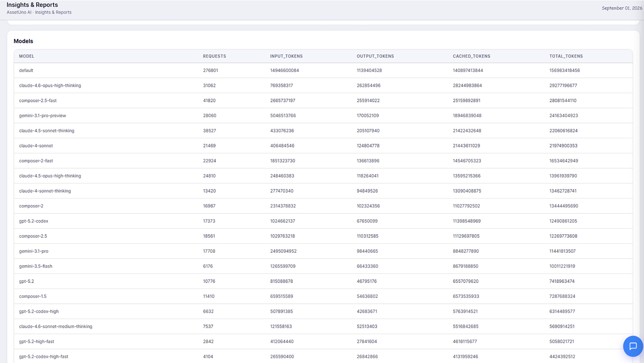This screenshot has width=644, height=363.
Task: Select the gpt-5.2-codex model name
Action: 34,221
